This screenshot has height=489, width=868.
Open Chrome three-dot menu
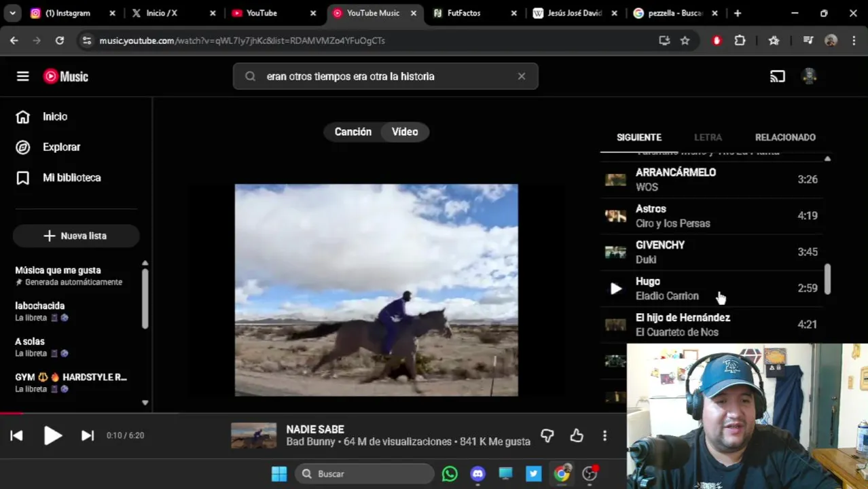(x=854, y=41)
